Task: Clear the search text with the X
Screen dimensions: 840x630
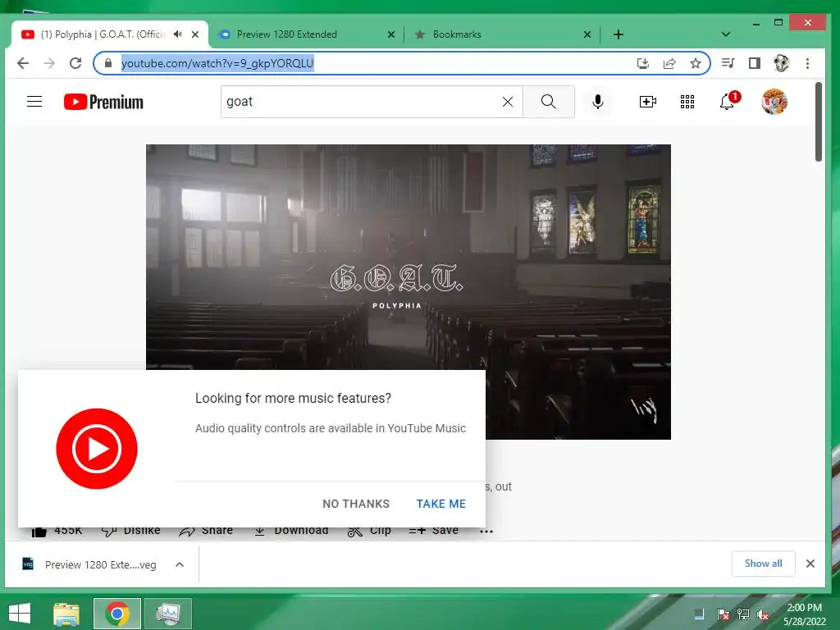Action: [x=507, y=102]
